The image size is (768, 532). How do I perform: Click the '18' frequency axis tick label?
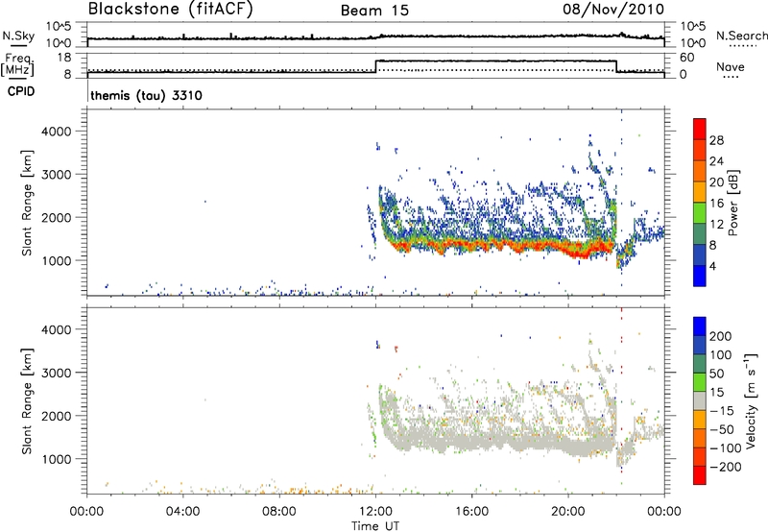[64, 58]
